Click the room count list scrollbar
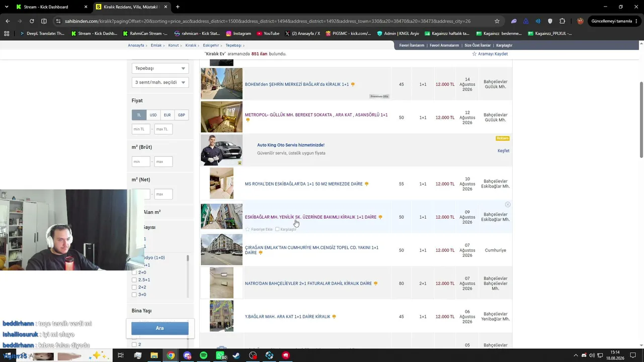 188,258
